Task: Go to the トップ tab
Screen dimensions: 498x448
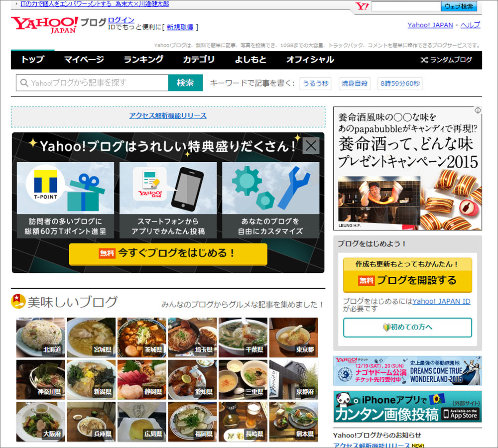Action: [33, 60]
